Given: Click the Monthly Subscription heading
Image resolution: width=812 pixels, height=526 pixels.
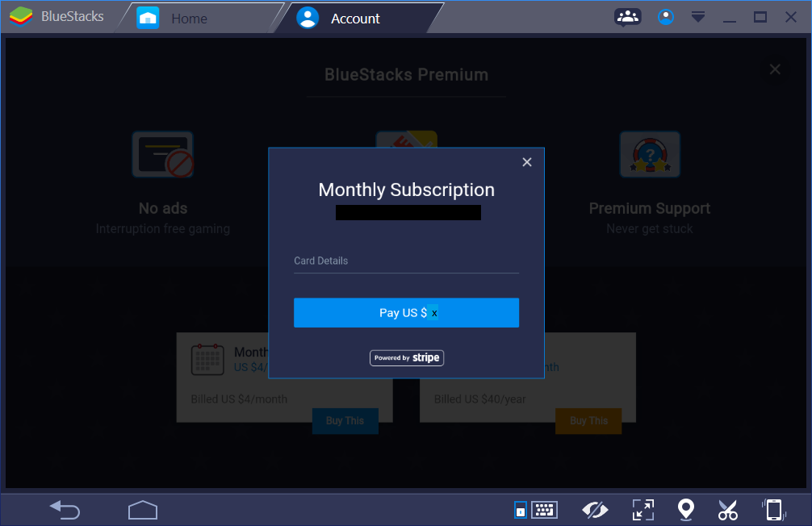Looking at the screenshot, I should click(407, 190).
